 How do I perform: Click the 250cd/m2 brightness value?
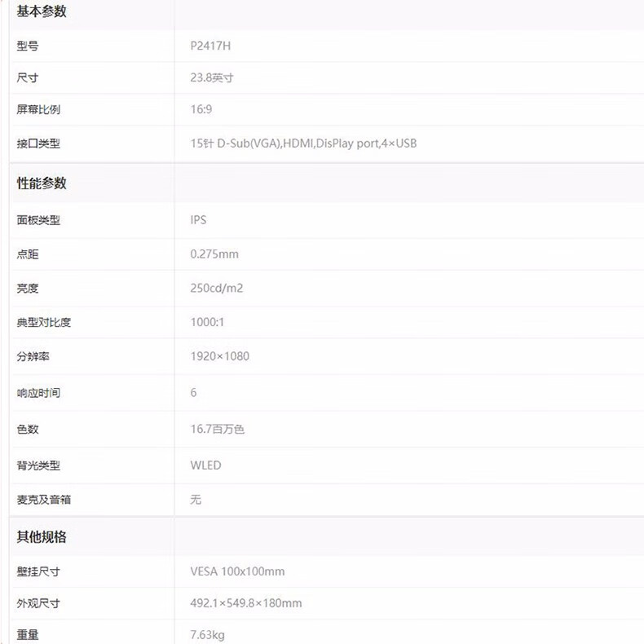(217, 289)
